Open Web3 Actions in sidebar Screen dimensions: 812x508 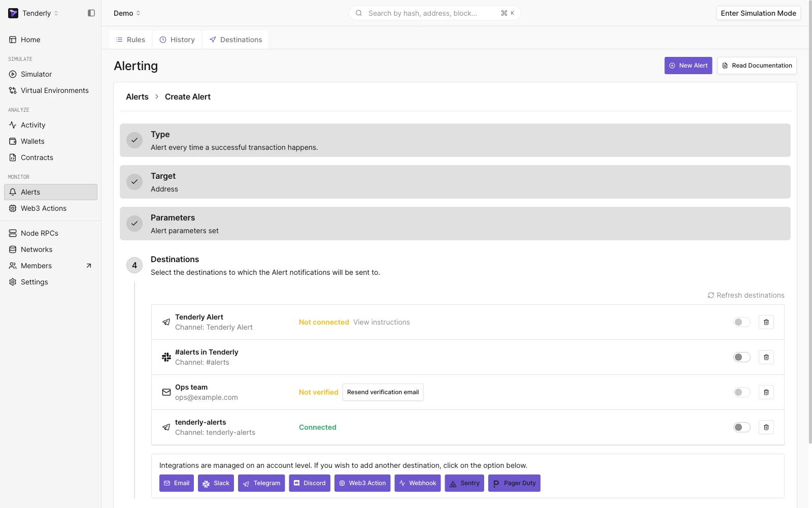click(51, 208)
